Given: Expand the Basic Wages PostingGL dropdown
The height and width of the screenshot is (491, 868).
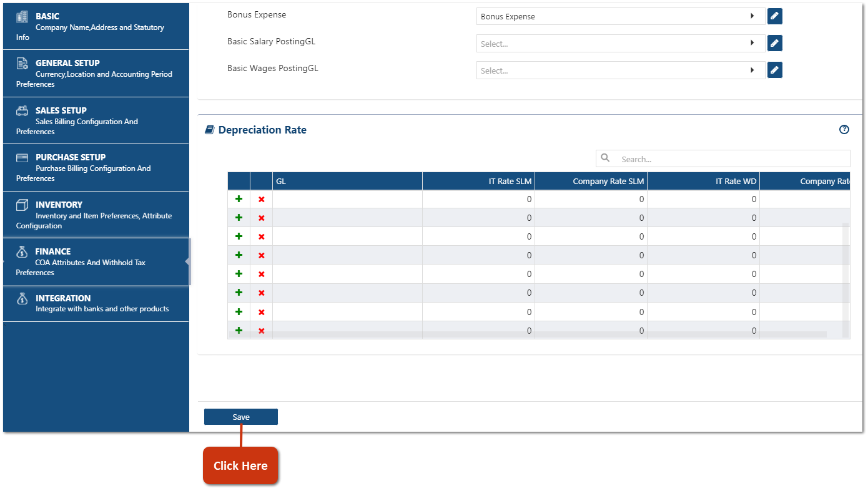Looking at the screenshot, I should click(x=621, y=70).
